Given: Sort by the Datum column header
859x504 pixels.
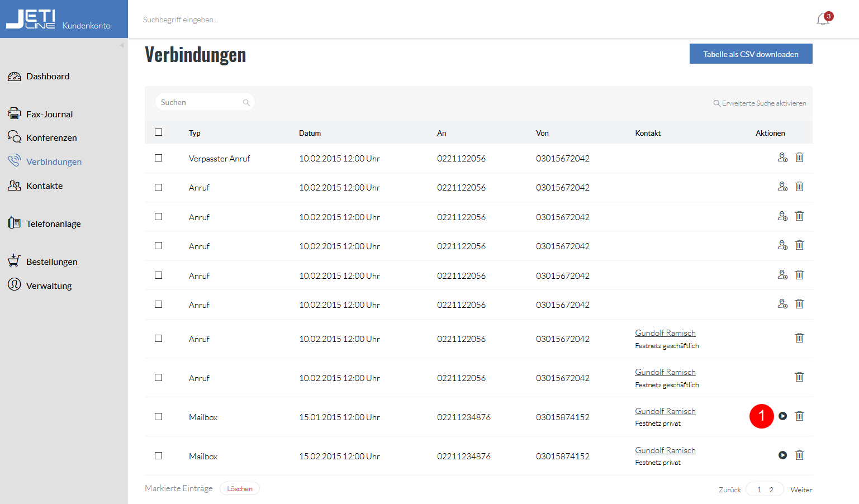Looking at the screenshot, I should (310, 133).
